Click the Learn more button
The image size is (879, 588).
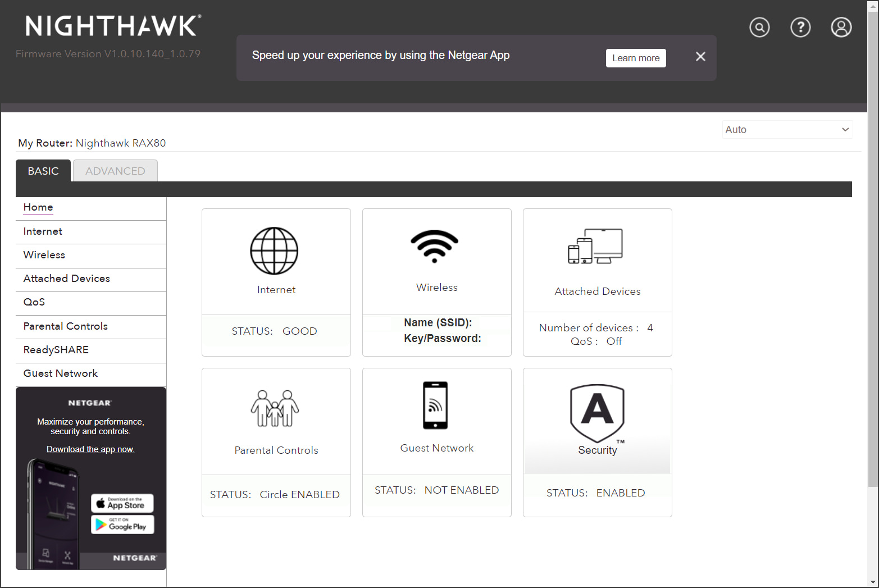tap(636, 58)
